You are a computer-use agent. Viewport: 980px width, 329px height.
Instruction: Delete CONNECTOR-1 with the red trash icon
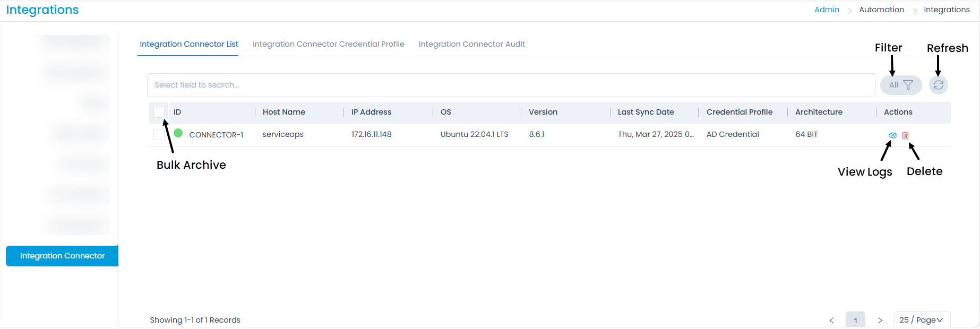point(905,135)
